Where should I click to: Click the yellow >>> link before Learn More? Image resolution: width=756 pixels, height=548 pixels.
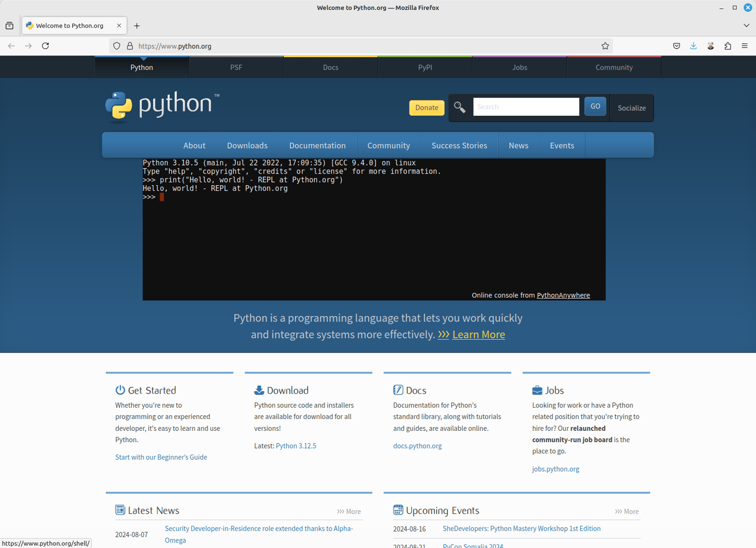(x=443, y=334)
